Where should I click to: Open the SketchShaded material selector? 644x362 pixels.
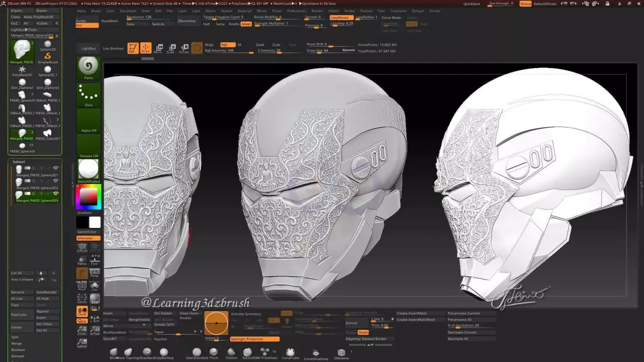pyautogui.click(x=89, y=171)
